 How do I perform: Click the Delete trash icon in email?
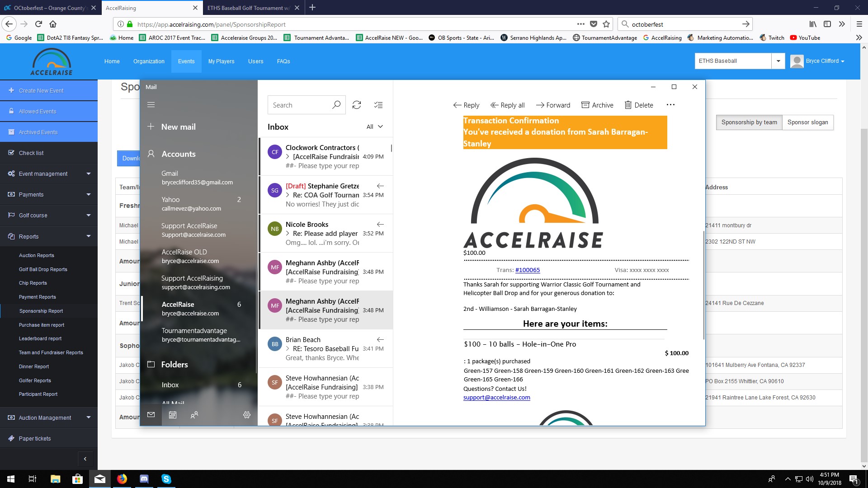639,105
